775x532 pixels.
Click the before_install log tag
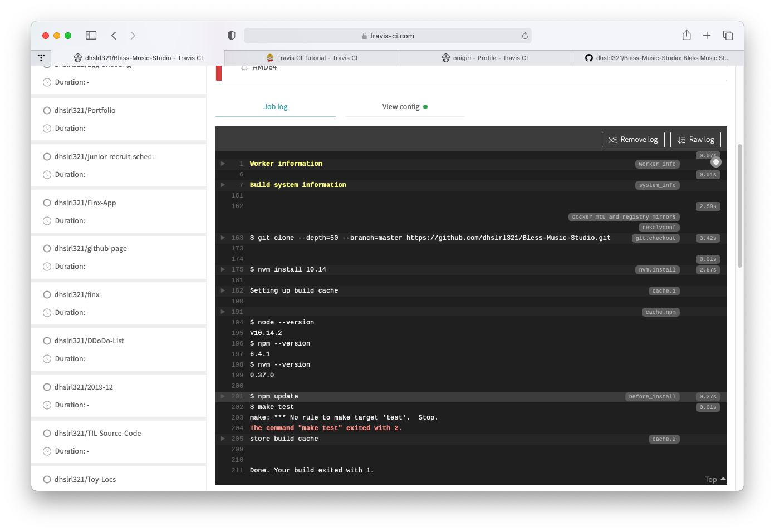coord(652,397)
